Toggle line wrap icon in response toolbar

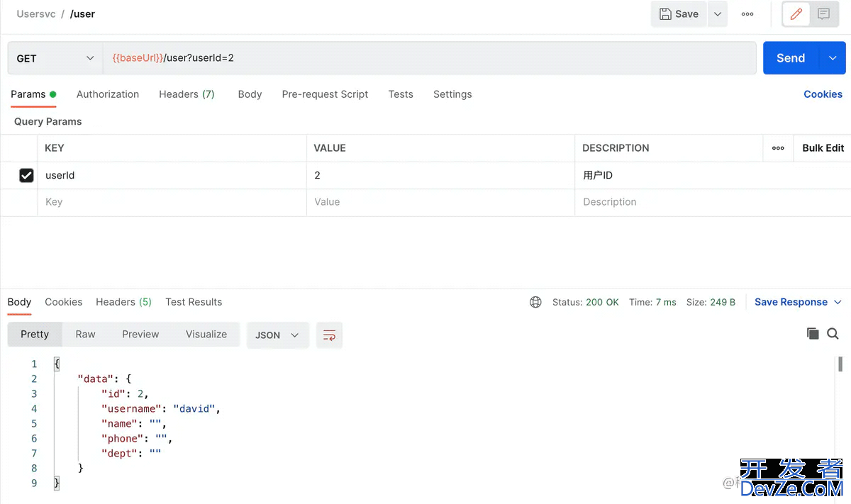click(329, 335)
